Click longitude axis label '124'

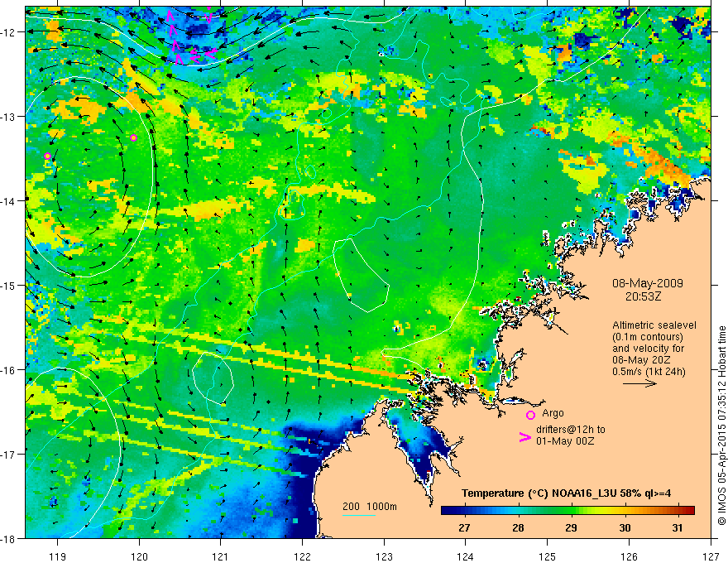click(466, 556)
